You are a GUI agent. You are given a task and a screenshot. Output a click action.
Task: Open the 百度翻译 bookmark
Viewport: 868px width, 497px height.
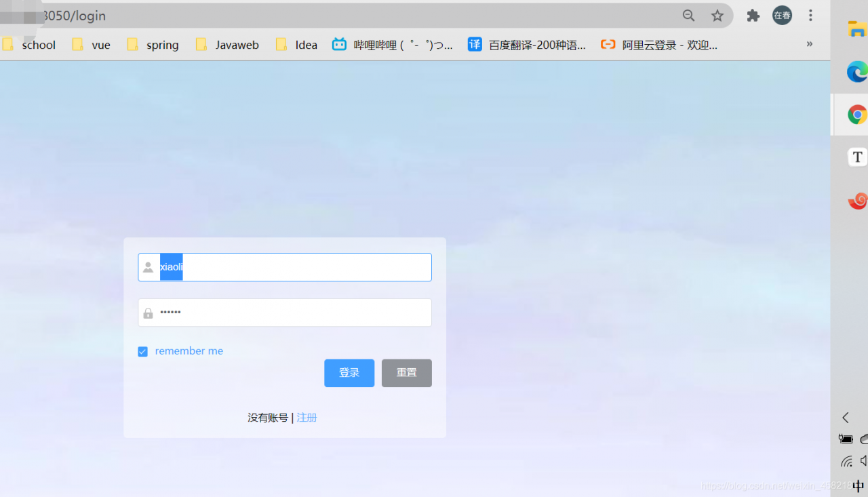point(528,45)
